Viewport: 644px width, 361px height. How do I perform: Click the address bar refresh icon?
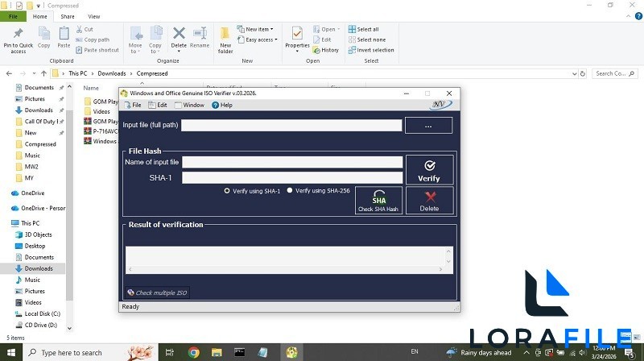point(582,73)
